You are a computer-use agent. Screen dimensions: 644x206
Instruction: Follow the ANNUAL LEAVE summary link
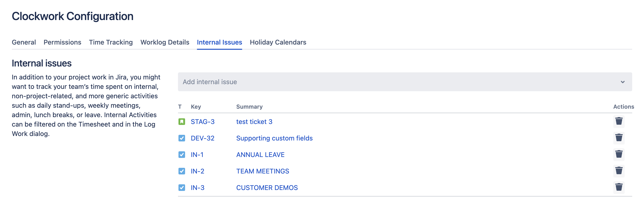pyautogui.click(x=260, y=155)
